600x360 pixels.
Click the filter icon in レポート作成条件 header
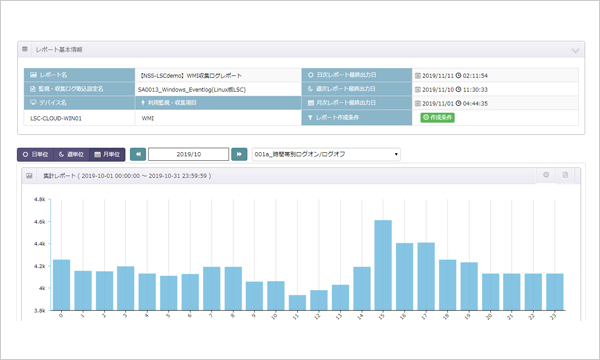click(x=310, y=117)
